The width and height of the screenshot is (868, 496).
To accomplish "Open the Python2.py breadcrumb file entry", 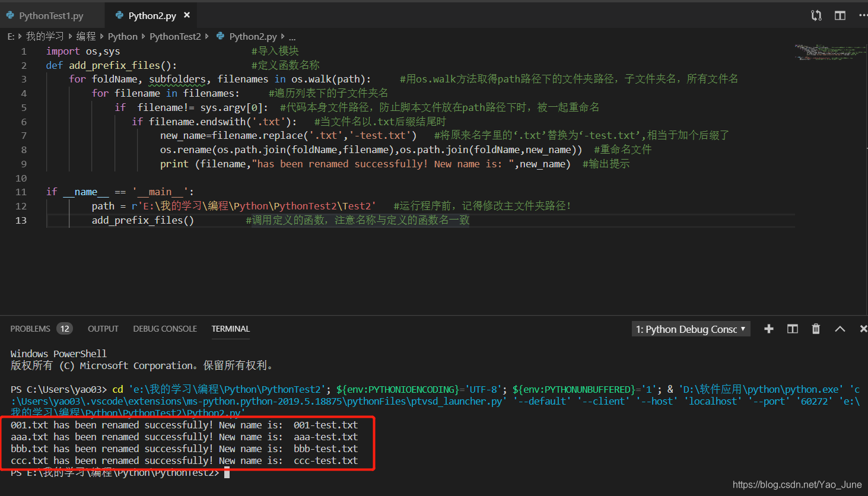I will 253,36.
